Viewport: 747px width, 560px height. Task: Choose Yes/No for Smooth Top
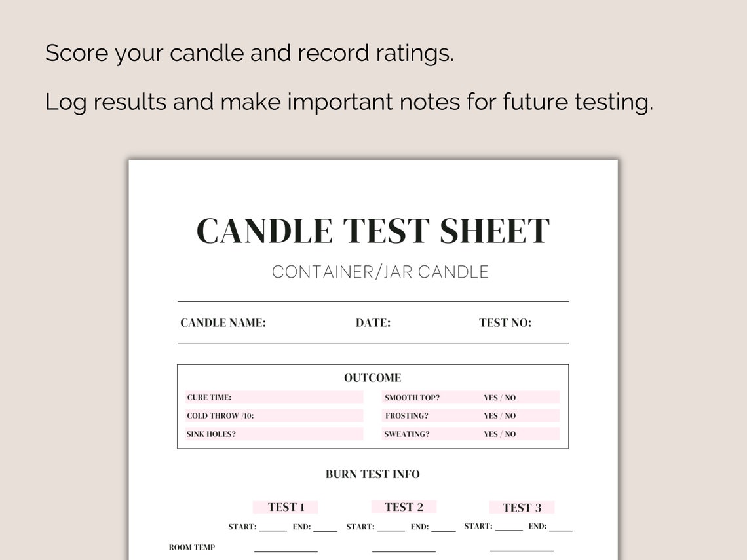[x=499, y=398]
